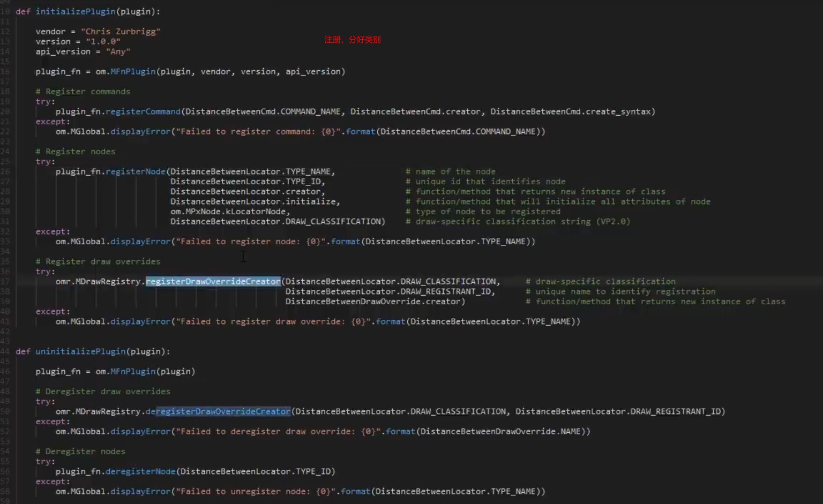Click '# type of node to be registered' comment
Viewport: 823px width, 504px height.
[x=483, y=212]
